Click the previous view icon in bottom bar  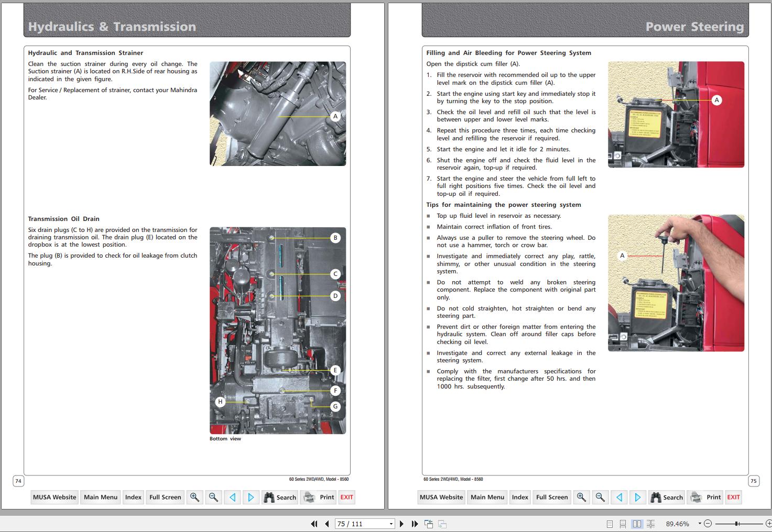tap(428, 524)
